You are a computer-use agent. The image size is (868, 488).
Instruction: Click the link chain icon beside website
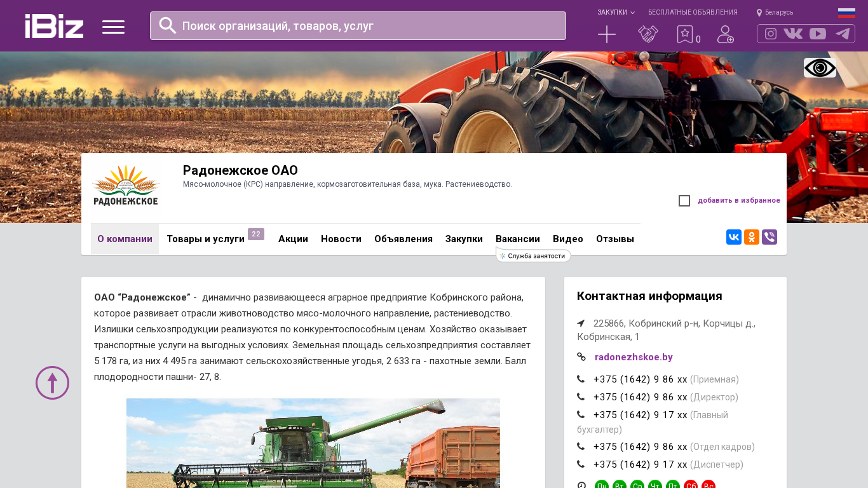(581, 357)
